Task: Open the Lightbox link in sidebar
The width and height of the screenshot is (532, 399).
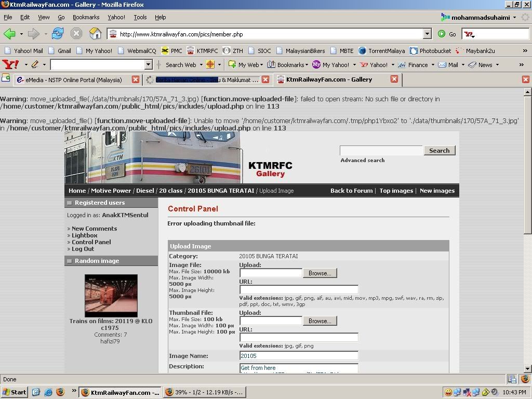Action: pyautogui.click(x=85, y=235)
